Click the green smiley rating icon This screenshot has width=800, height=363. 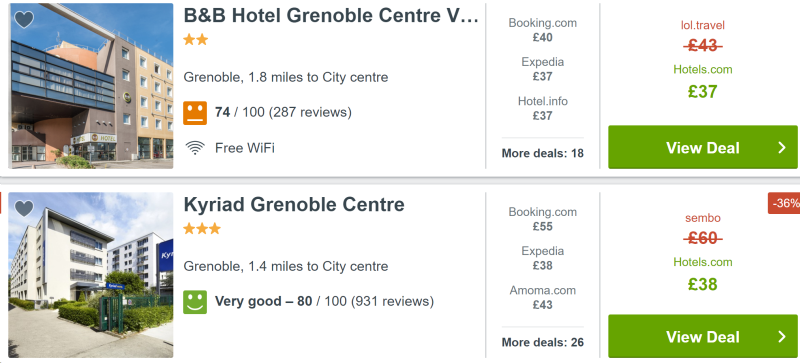point(195,302)
